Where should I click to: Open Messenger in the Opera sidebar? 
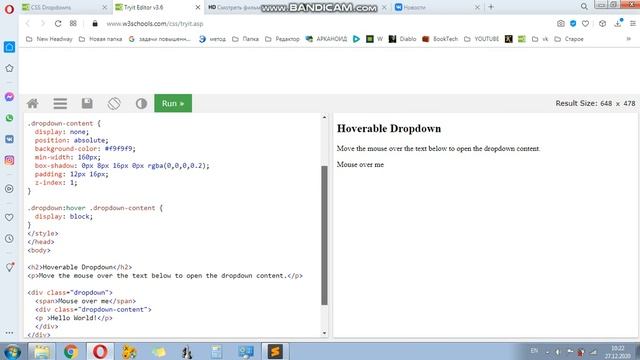(9, 97)
